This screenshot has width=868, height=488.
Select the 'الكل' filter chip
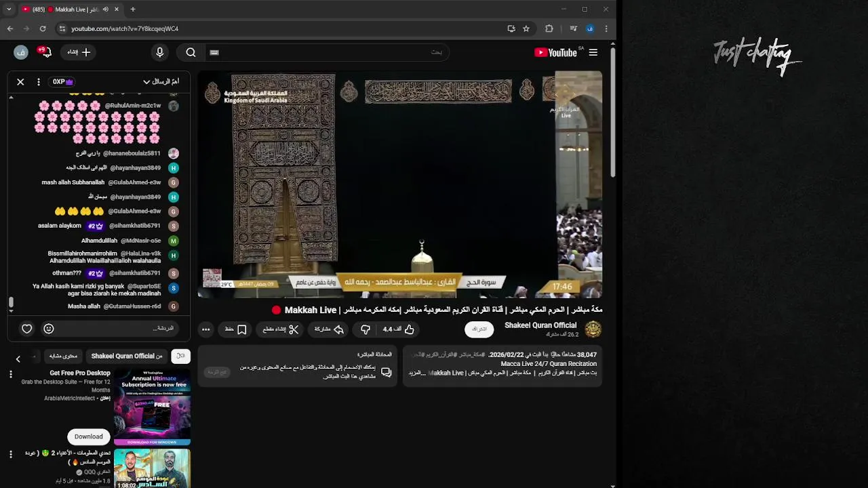(x=180, y=356)
